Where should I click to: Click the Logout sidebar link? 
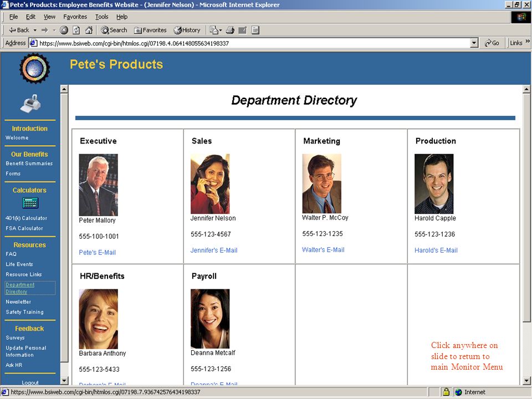pyautogui.click(x=30, y=382)
